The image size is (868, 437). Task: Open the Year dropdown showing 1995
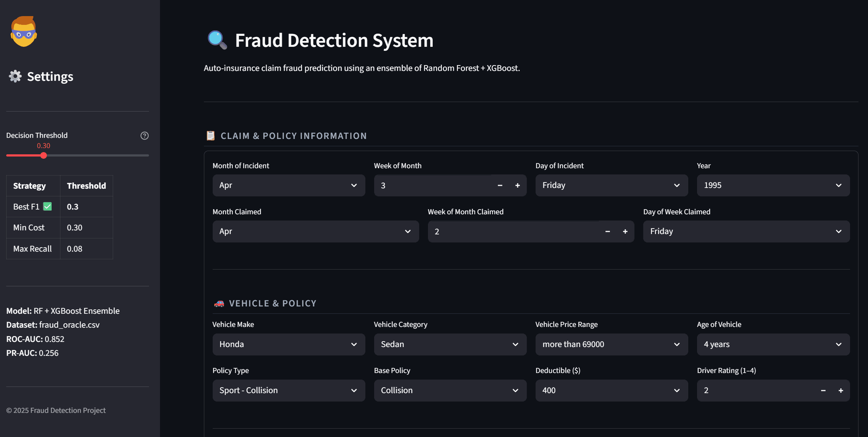pyautogui.click(x=773, y=185)
